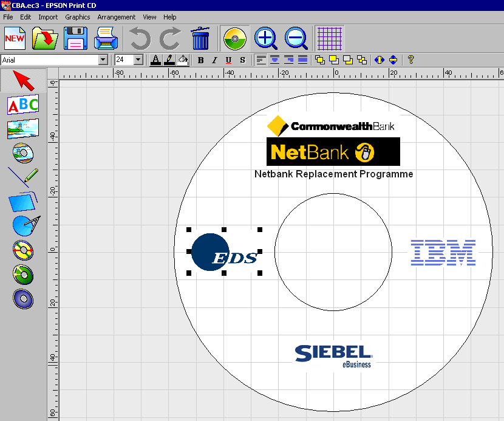Toggle the grid display button

point(330,39)
